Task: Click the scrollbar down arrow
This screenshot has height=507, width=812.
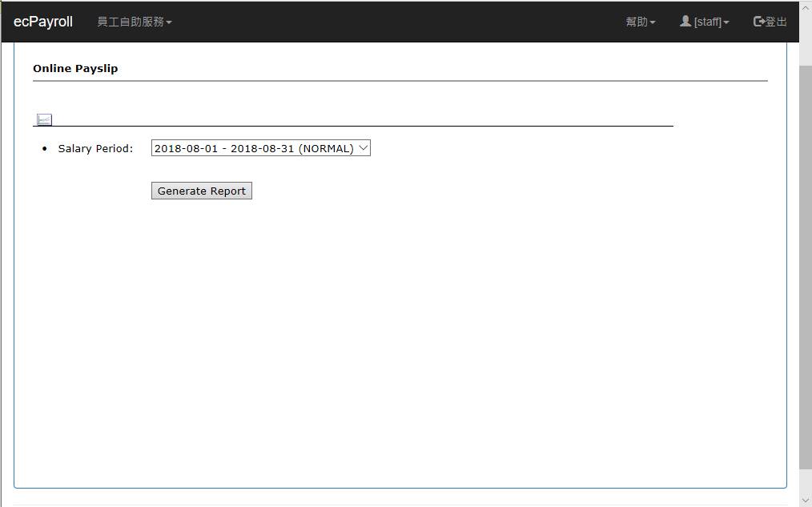Action: pyautogui.click(x=806, y=501)
